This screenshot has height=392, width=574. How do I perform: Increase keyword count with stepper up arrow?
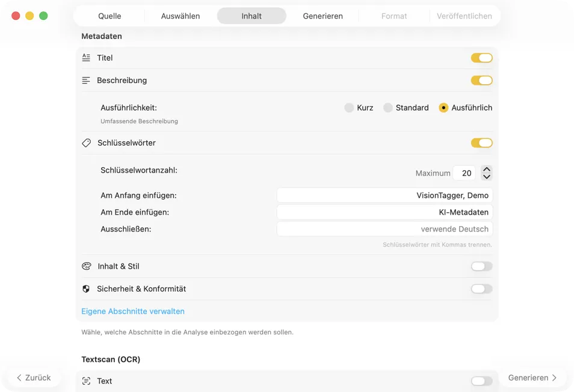[x=487, y=170]
